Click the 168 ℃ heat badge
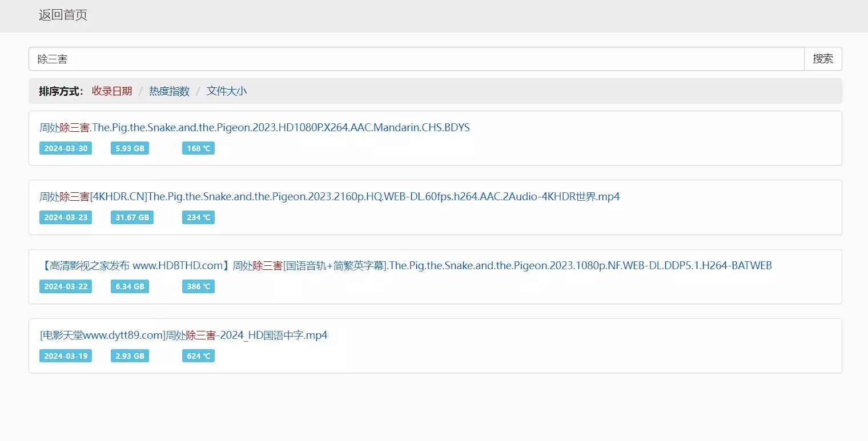 pos(198,148)
